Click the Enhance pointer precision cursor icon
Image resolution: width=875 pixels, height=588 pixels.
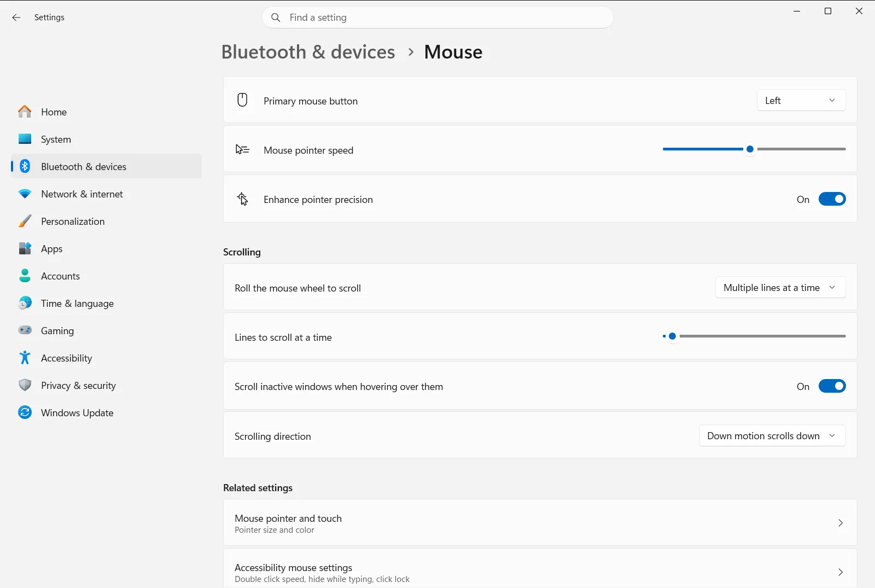click(242, 199)
